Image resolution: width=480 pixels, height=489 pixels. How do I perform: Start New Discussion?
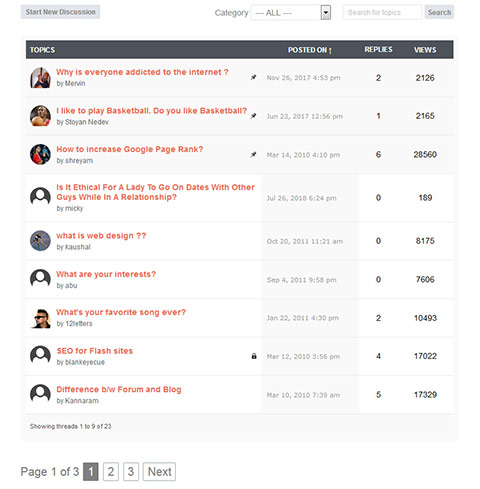pyautogui.click(x=60, y=12)
